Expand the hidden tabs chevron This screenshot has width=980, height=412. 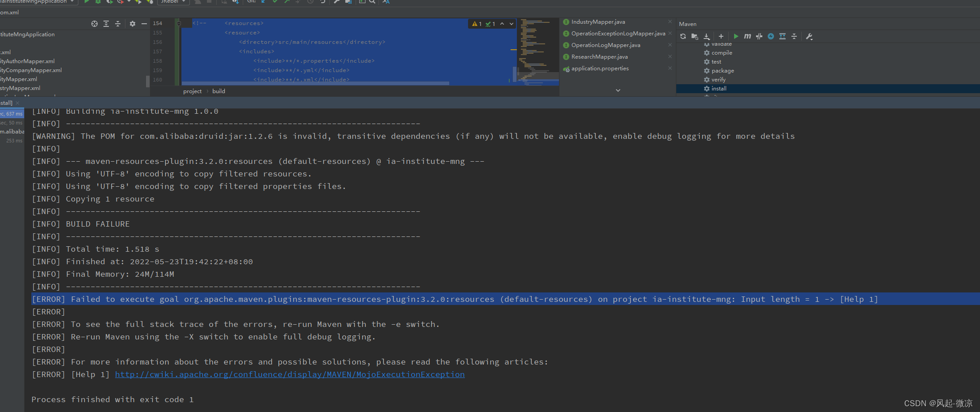[618, 90]
